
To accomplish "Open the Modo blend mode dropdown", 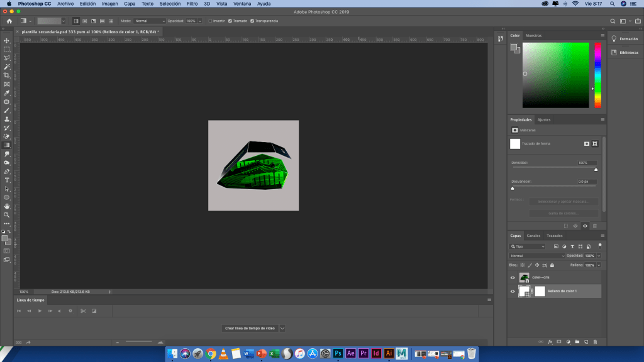I will pos(150,21).
